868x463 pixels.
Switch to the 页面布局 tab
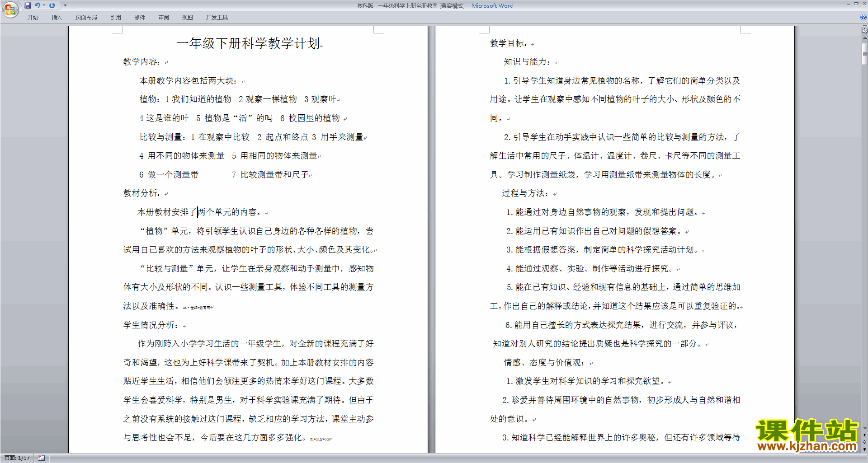coord(86,18)
